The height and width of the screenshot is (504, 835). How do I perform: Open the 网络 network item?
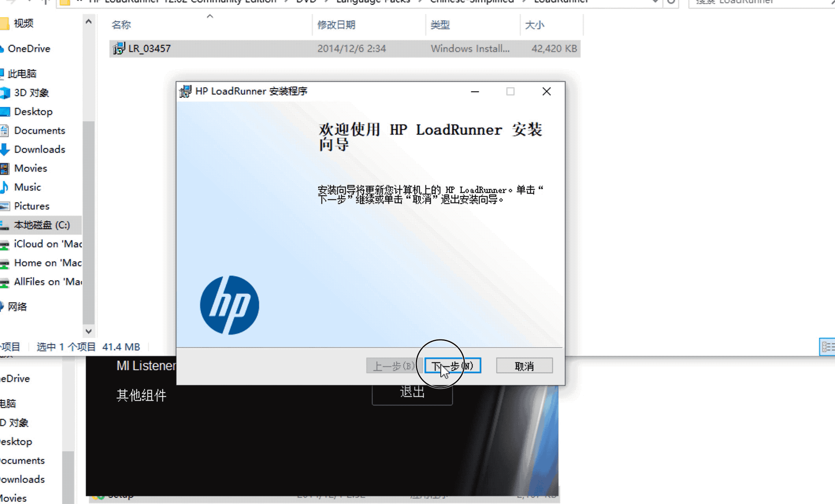coord(18,307)
